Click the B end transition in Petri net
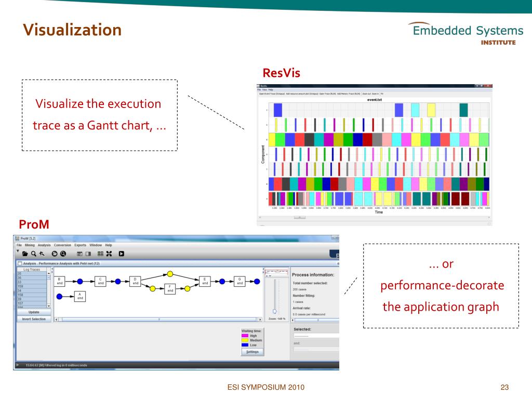 tap(59, 281)
